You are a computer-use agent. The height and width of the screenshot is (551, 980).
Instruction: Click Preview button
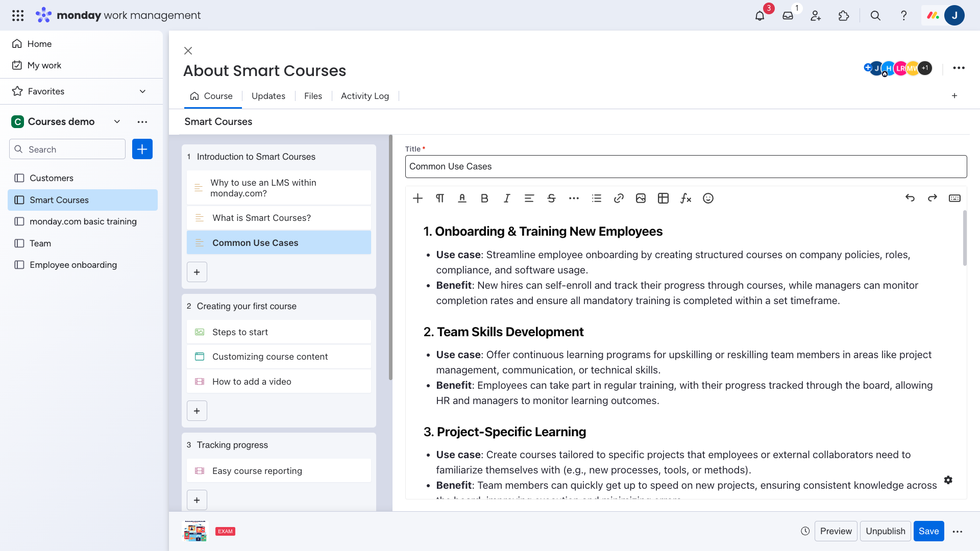point(836,531)
